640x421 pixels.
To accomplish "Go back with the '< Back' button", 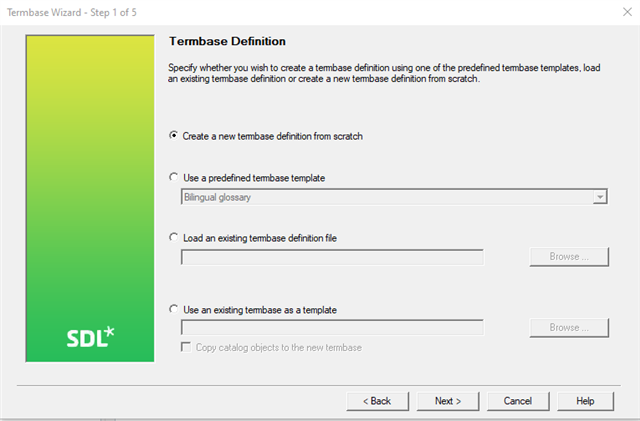I will point(376,401).
